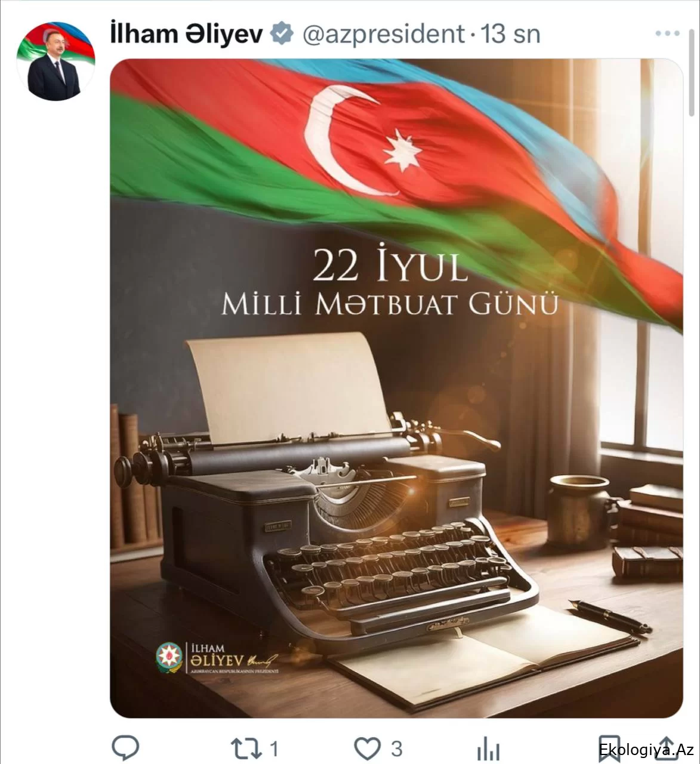The width and height of the screenshot is (700, 764).
Task: Click the blue verified badge
Action: point(282,33)
